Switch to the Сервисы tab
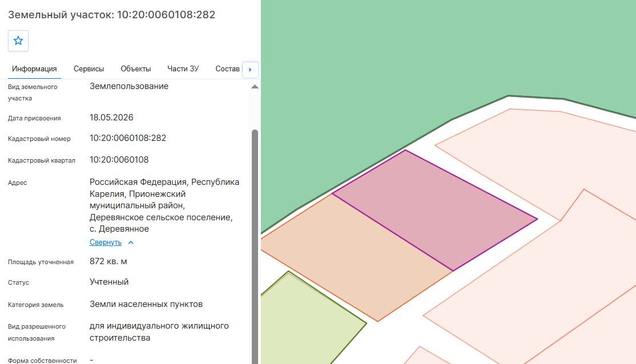This screenshot has height=364, width=636. (89, 69)
